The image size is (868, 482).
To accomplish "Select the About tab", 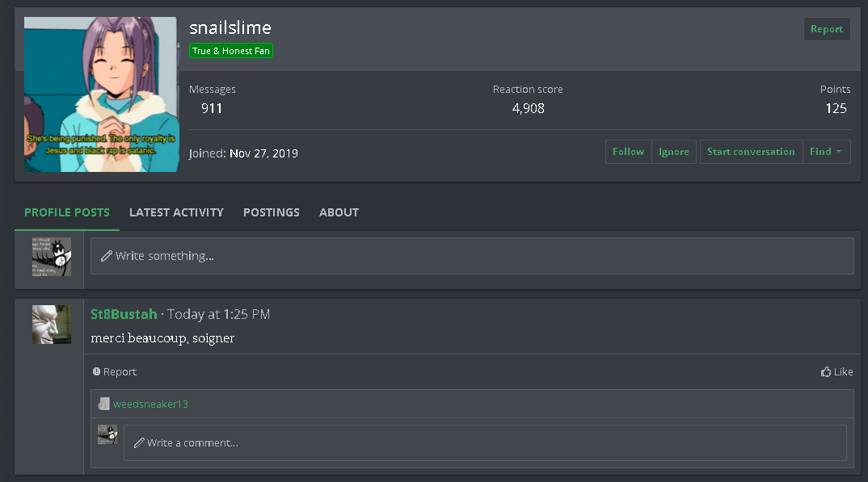I will click(339, 212).
